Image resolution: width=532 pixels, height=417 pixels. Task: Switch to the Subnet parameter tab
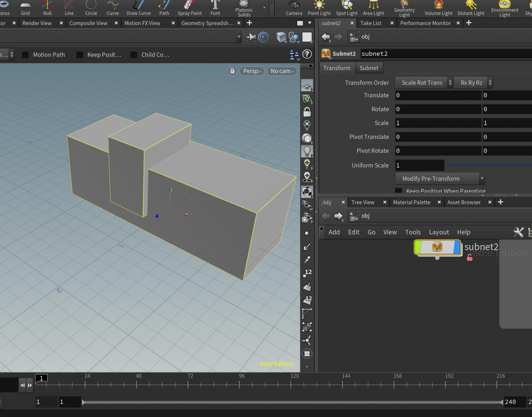(x=369, y=68)
